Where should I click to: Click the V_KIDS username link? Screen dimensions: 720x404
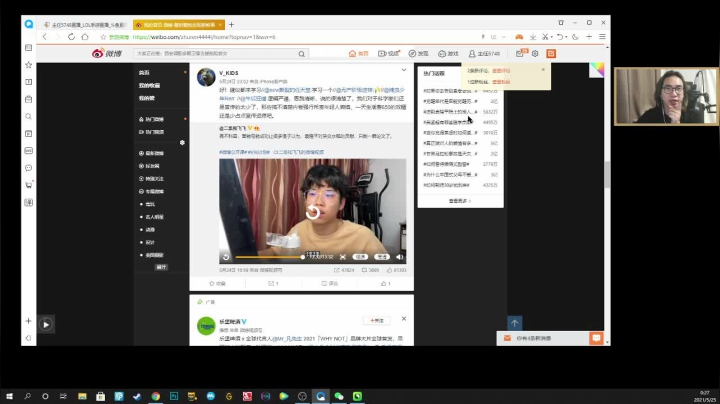(x=229, y=73)
